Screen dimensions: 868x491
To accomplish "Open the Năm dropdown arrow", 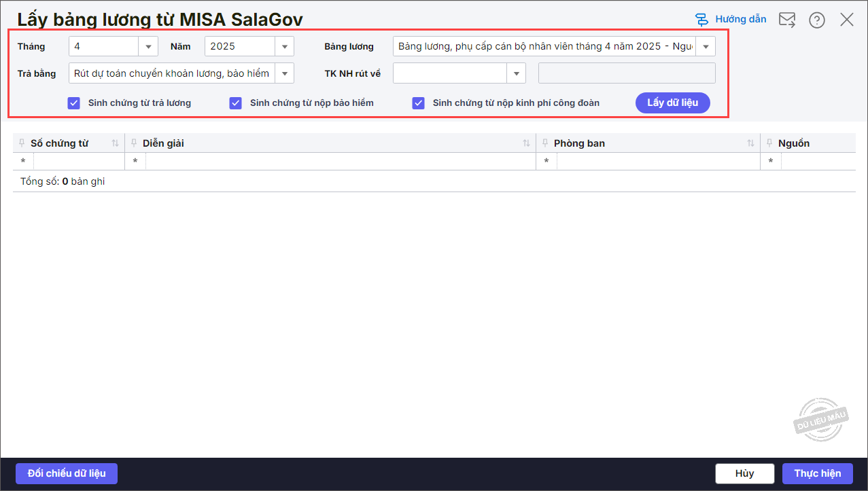I will coord(284,46).
